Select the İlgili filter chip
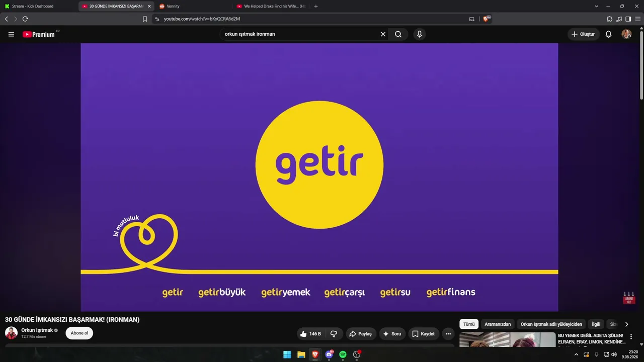This screenshot has width=644, height=362. (596, 324)
